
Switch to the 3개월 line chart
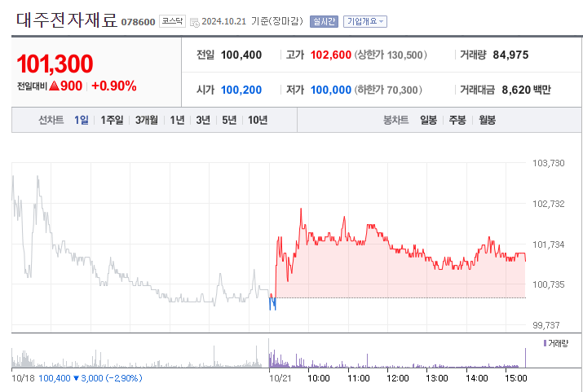point(147,120)
